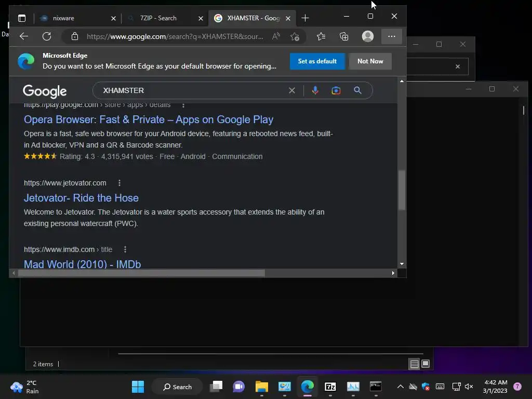Open a new browser tab
Image resolution: width=532 pixels, height=399 pixels.
tap(305, 18)
